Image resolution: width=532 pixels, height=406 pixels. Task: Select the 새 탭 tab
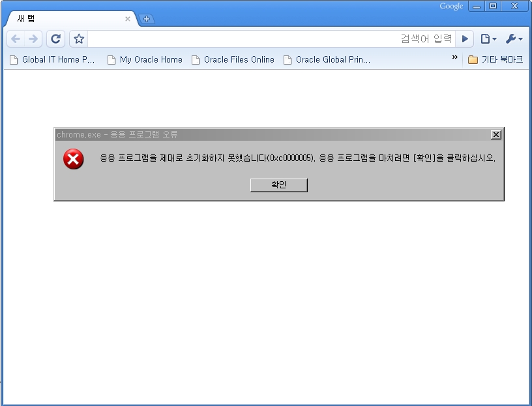point(71,19)
